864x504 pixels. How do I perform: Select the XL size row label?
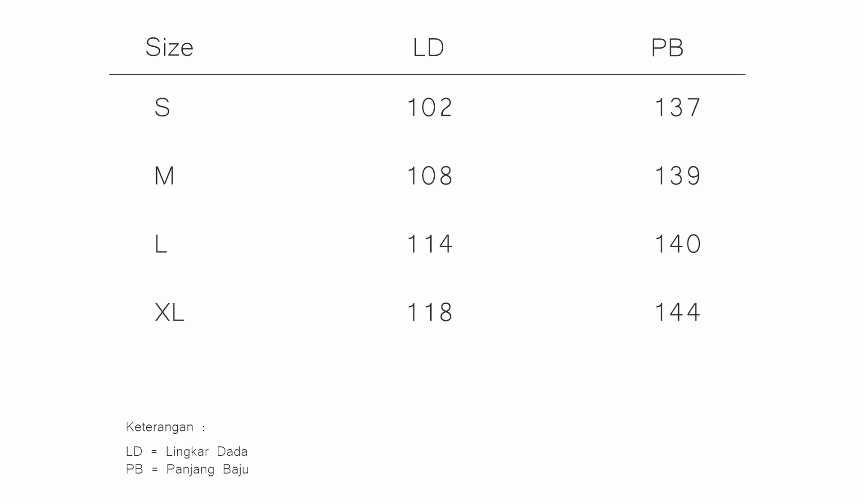click(x=169, y=312)
